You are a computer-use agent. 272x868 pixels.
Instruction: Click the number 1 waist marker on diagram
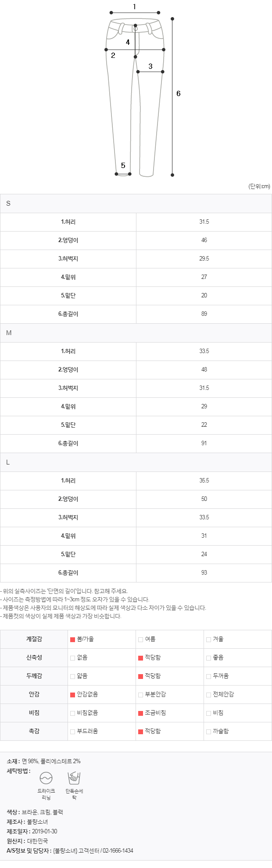(x=134, y=6)
